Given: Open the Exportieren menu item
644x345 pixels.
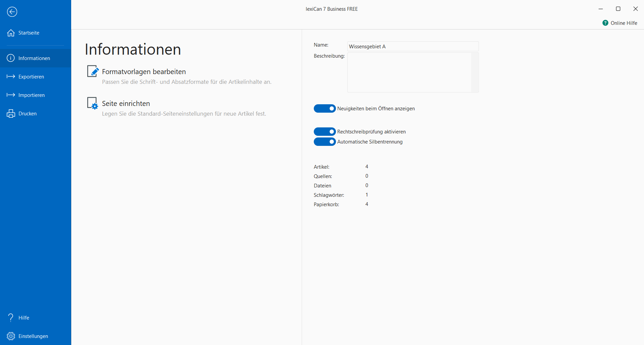Looking at the screenshot, I should 31,77.
